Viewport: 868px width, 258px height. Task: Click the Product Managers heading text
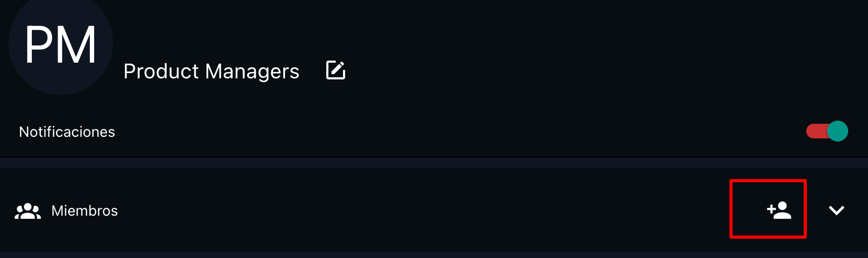211,71
